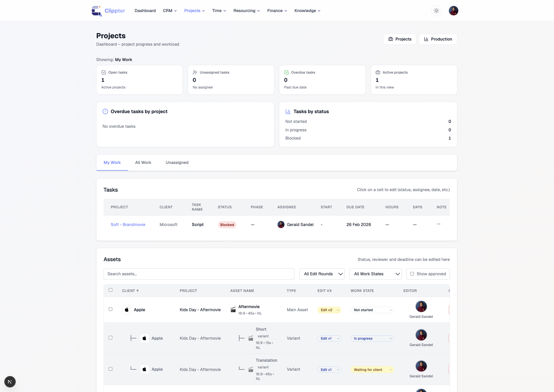
Task: Click the round N button in the bottom corner
Action: 10,382
